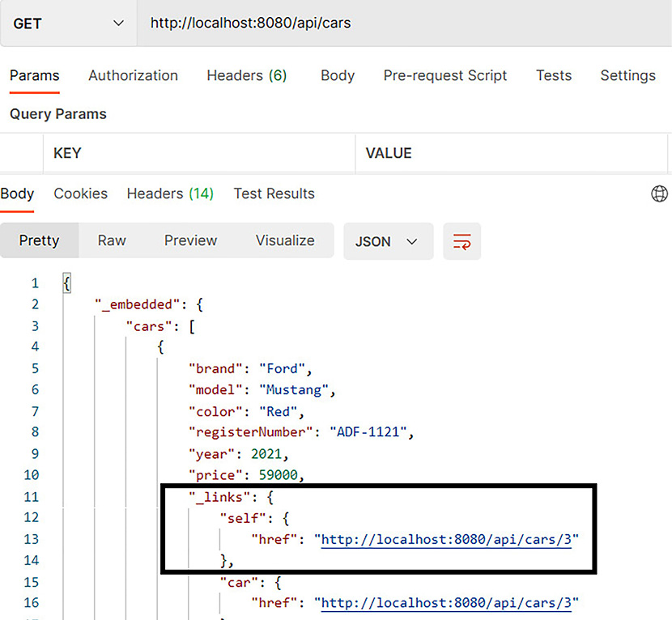Switch to the Tests tab
Screen dimensions: 672x620
pyautogui.click(x=553, y=75)
